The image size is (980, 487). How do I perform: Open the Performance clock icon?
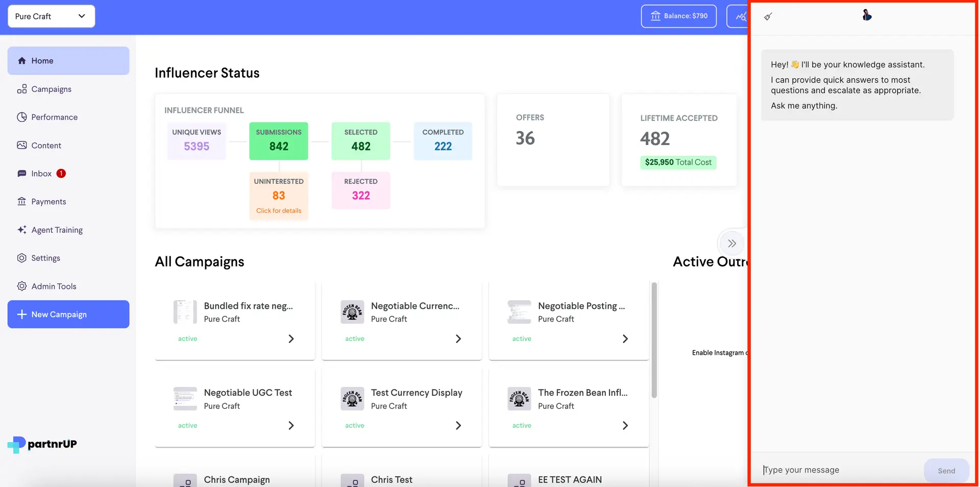click(x=22, y=117)
